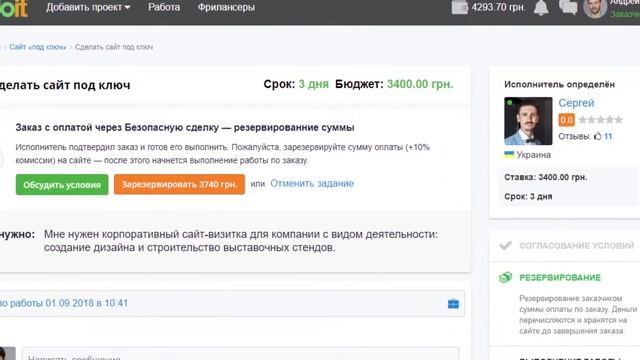Click the 0.0 orange rating badge

[x=567, y=120]
